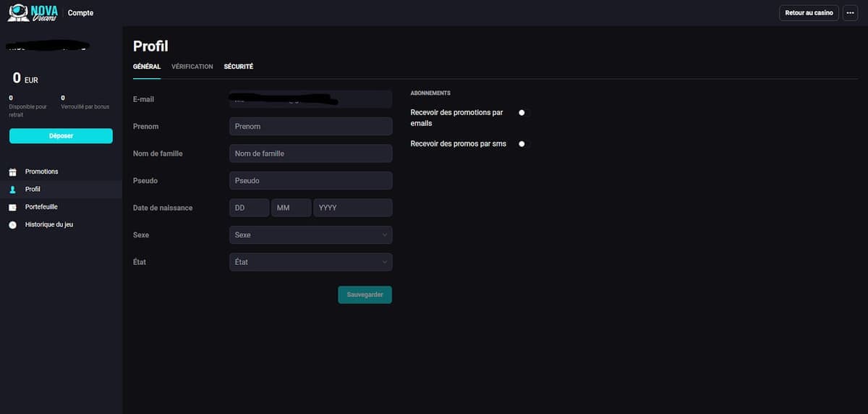Click the Compte header text

(x=80, y=13)
